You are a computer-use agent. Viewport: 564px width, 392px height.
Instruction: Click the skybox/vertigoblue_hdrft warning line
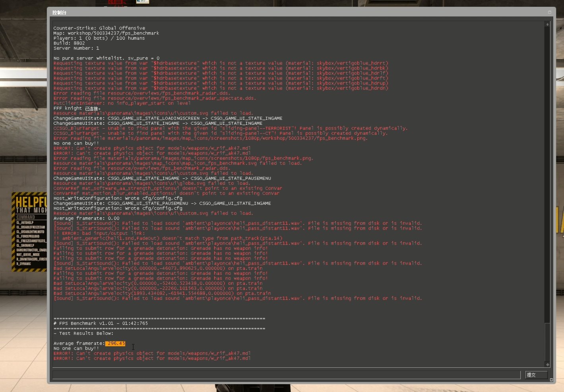click(221, 78)
